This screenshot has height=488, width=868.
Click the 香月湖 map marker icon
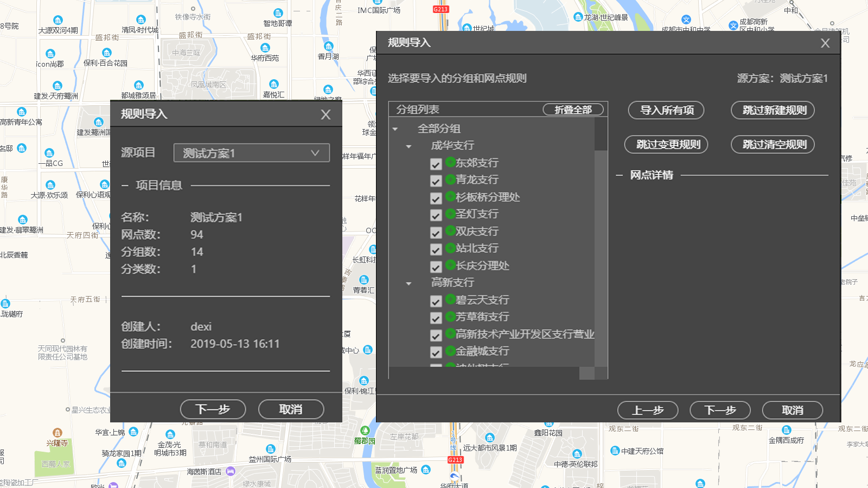tap(329, 46)
